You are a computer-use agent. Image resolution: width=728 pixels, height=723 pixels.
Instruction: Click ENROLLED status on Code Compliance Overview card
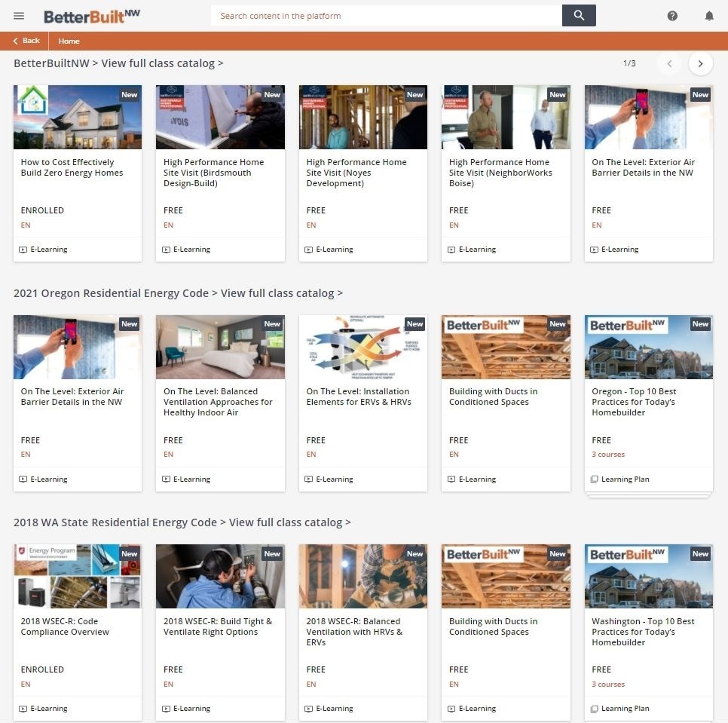click(x=42, y=669)
